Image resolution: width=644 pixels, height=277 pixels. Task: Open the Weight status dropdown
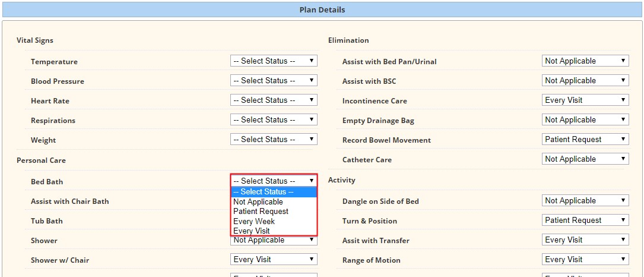tap(274, 140)
